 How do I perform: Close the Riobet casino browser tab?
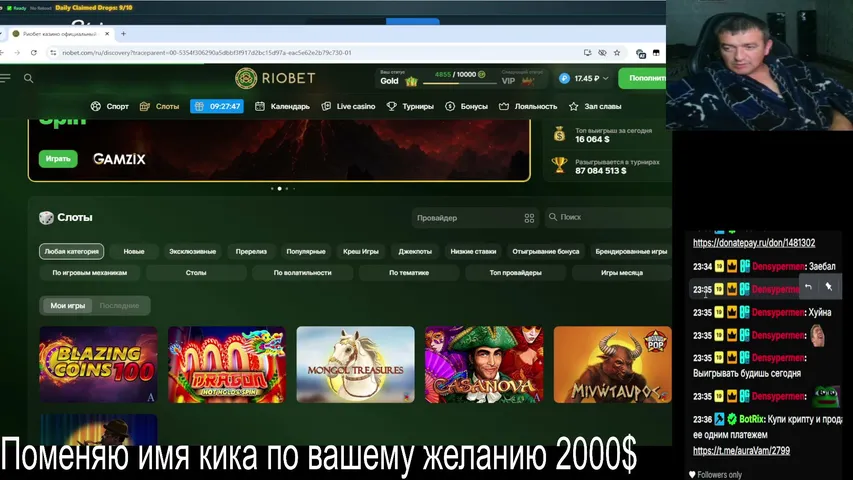pos(107,34)
